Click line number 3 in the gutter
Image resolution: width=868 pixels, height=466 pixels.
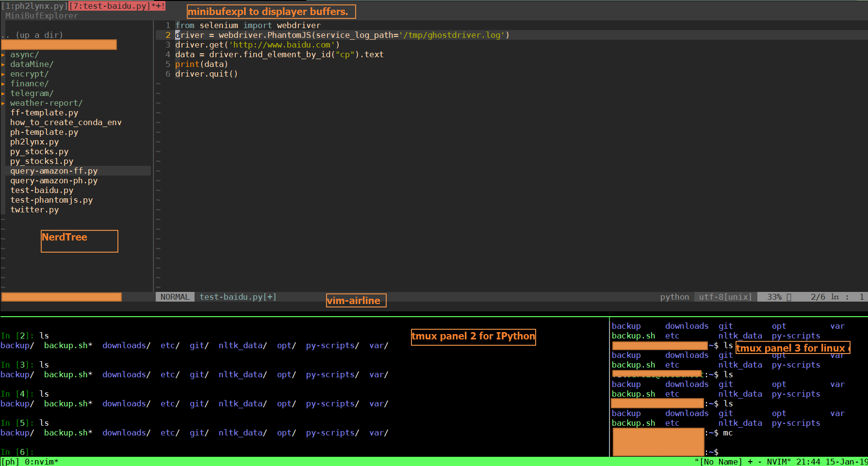pos(168,45)
